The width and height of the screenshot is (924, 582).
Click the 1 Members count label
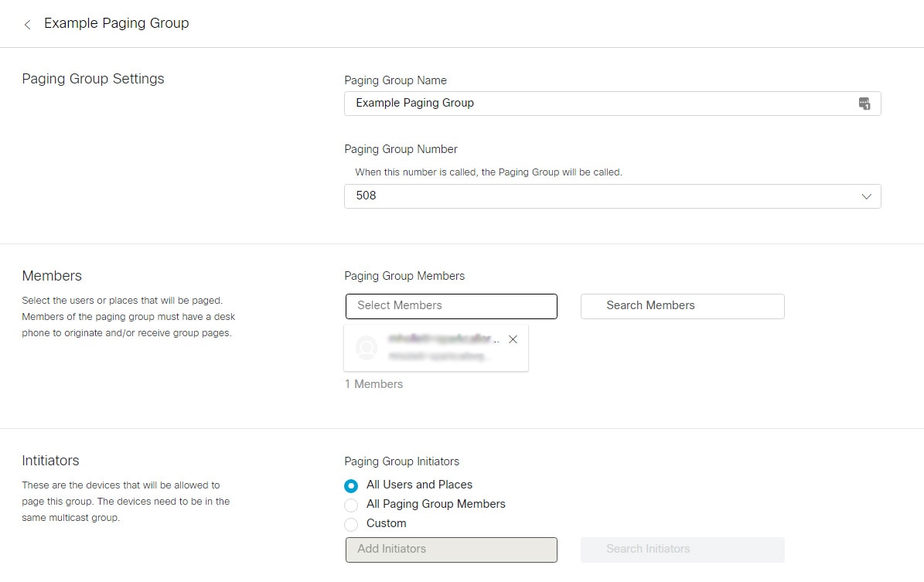[373, 383]
